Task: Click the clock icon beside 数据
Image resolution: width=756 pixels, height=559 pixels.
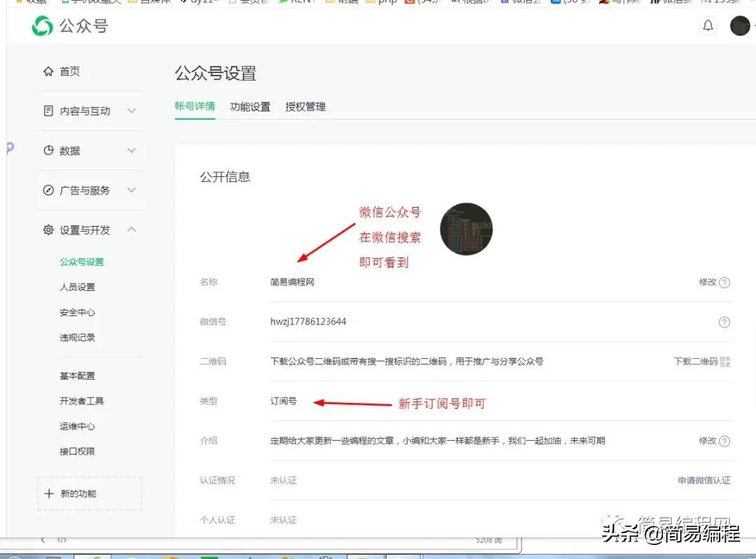Action: point(48,150)
